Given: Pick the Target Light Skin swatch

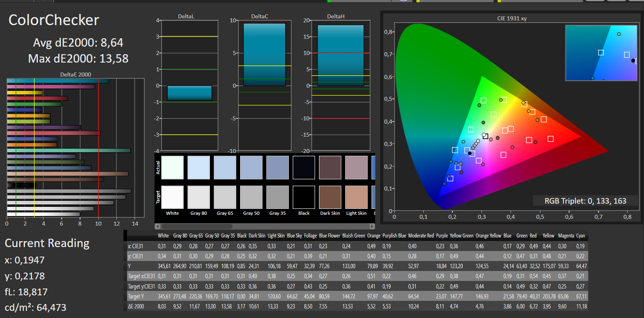Looking at the screenshot, I should tap(356, 197).
